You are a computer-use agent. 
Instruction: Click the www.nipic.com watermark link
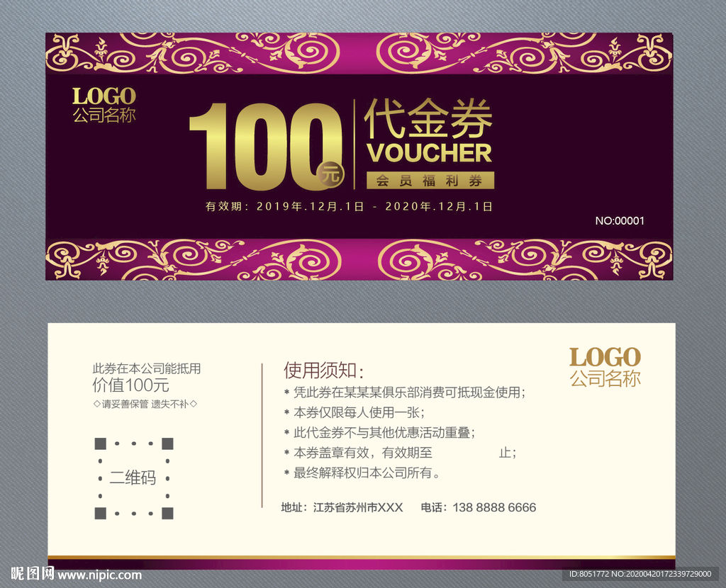pyautogui.click(x=99, y=575)
